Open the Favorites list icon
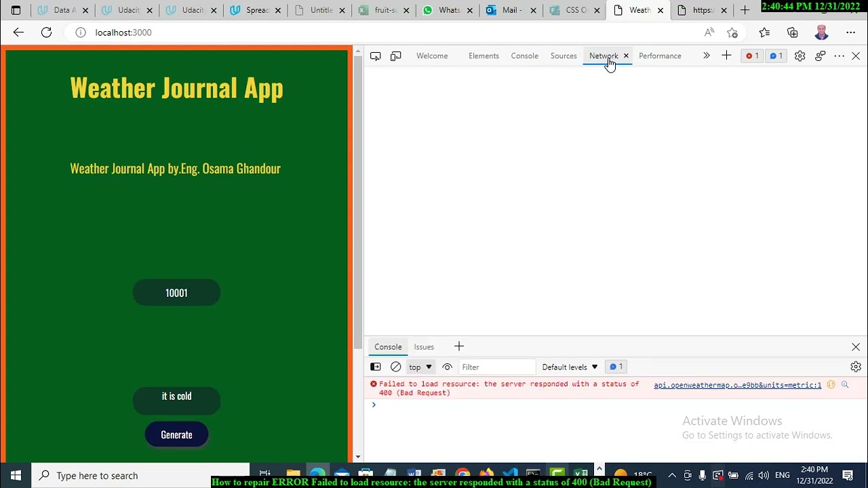 click(x=764, y=33)
